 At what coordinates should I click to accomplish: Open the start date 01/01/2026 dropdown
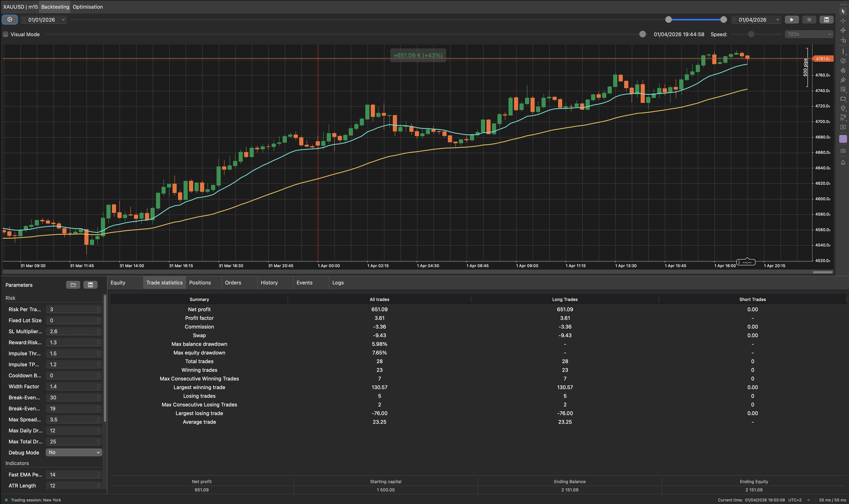point(63,19)
